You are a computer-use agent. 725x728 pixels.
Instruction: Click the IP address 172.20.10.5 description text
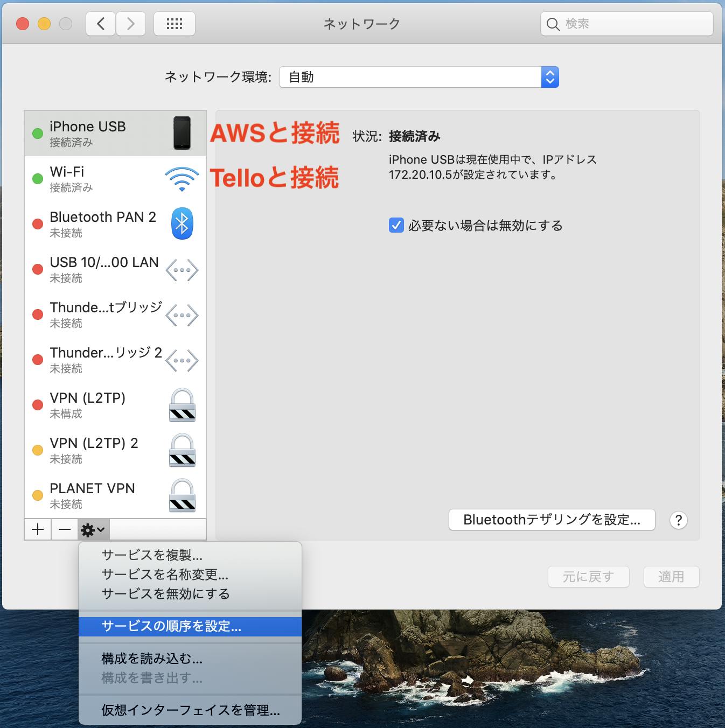click(x=492, y=167)
